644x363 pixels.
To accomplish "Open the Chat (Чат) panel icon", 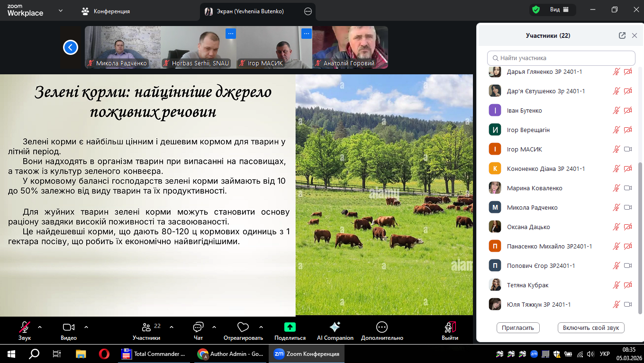I will tap(198, 327).
